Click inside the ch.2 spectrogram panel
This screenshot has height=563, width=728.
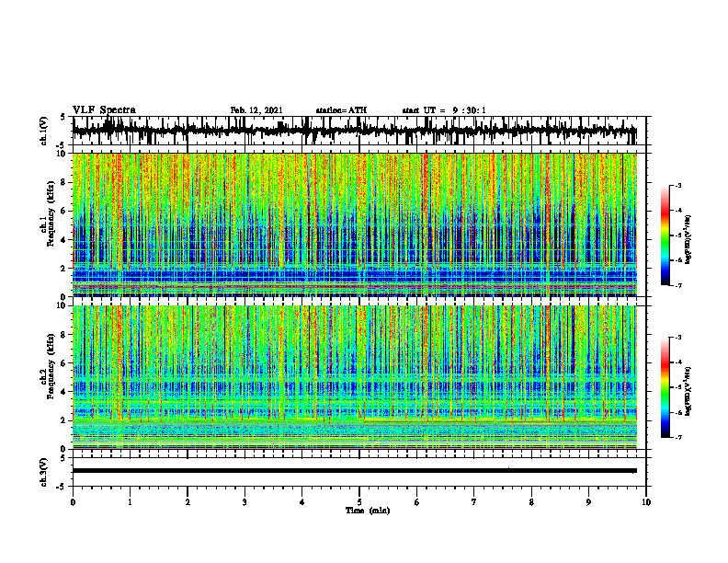coord(354,377)
